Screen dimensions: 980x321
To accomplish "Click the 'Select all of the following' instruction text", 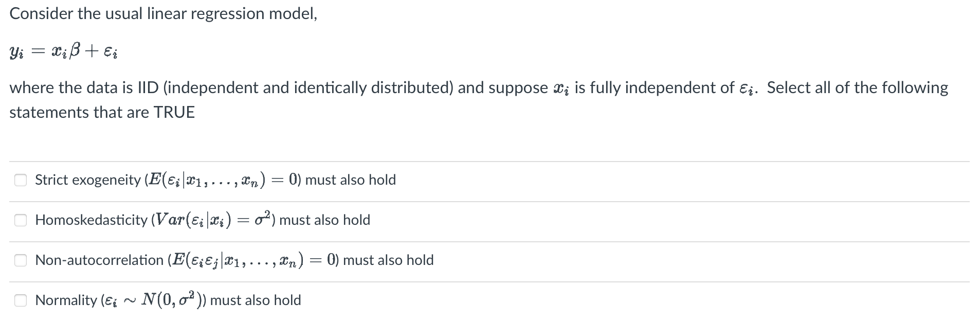I will pos(858,88).
